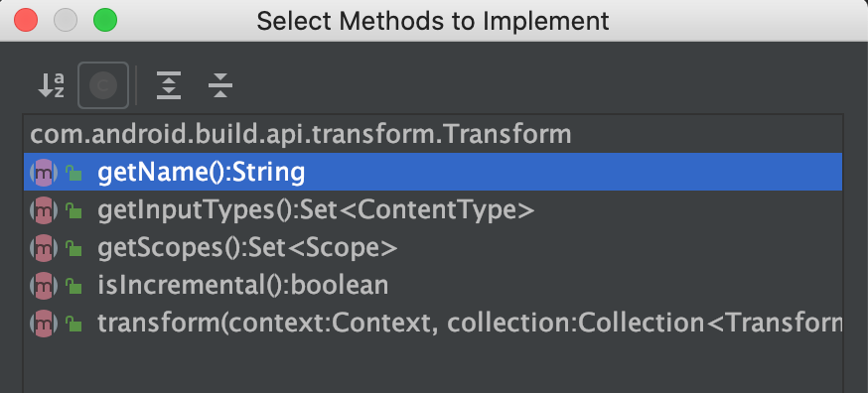
Task: Click the green window zoom button
Action: tap(105, 21)
